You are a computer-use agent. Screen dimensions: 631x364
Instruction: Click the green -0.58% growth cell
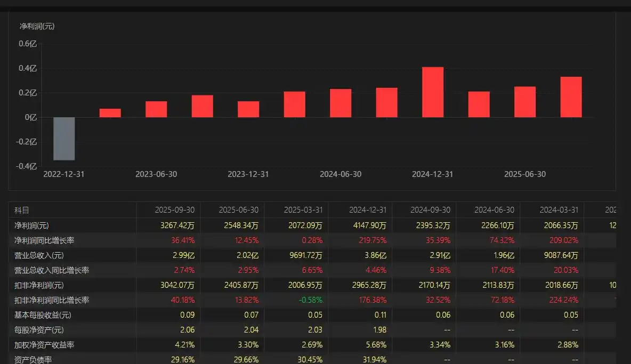pyautogui.click(x=310, y=300)
